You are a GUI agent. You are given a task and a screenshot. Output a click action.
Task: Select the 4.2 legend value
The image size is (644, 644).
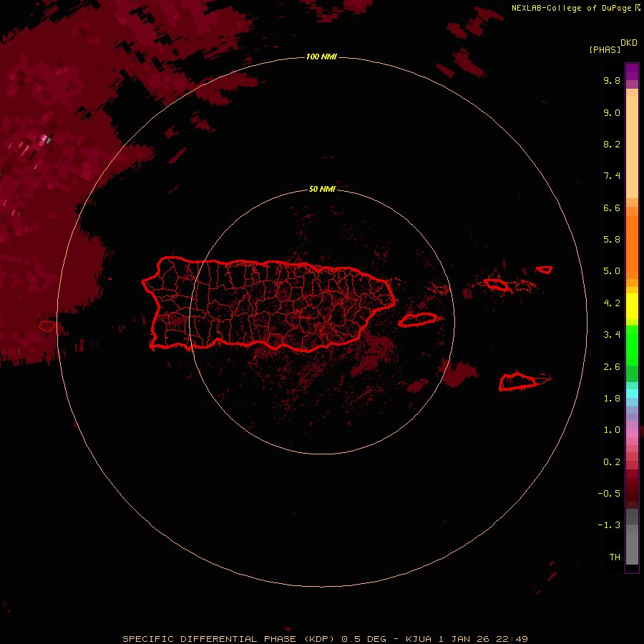coord(612,303)
